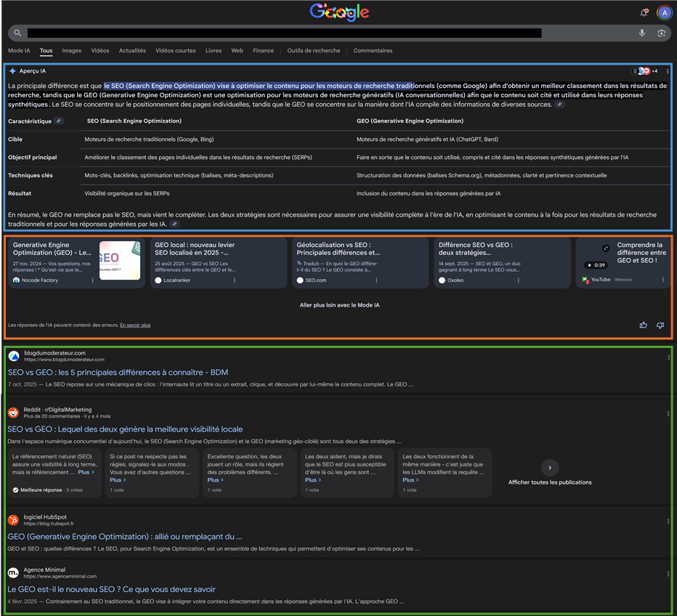Click the thumbs up feedback icon
The image size is (677, 616).
[644, 325]
